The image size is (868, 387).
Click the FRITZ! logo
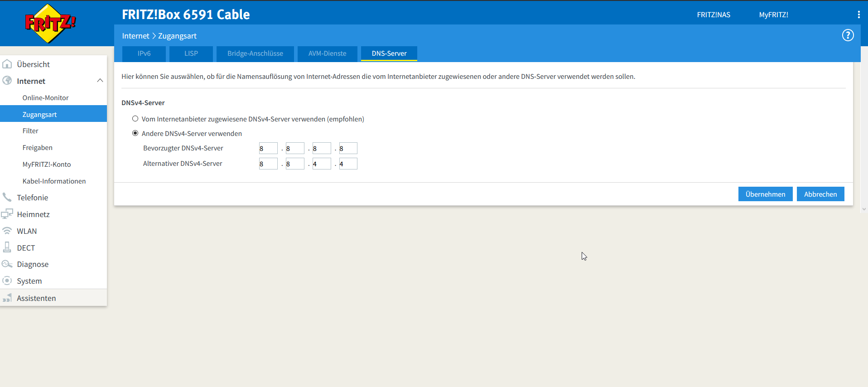coord(50,24)
